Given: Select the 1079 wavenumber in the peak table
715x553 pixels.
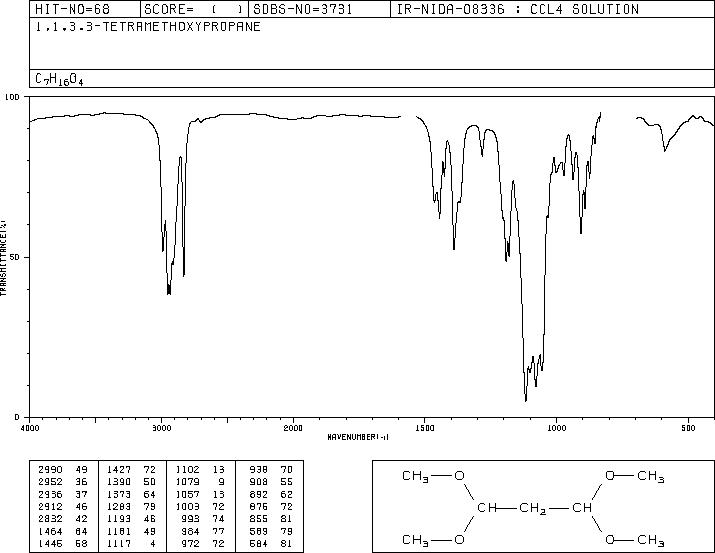Looking at the screenshot, I should pyautogui.click(x=187, y=482).
